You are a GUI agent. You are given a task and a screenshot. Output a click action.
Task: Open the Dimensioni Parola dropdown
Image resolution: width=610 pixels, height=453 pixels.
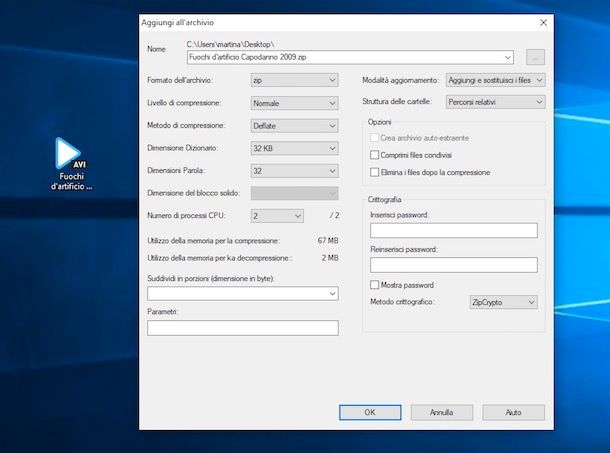point(294,171)
